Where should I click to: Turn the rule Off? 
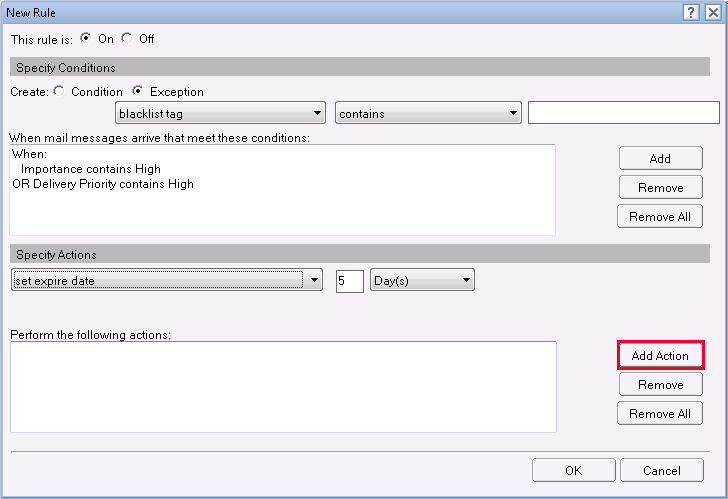(x=127, y=39)
